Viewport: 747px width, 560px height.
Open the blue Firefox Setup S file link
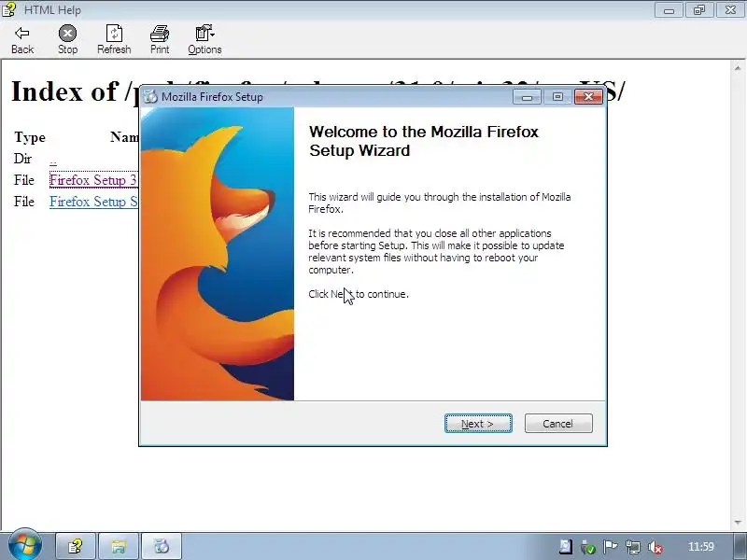[93, 202]
